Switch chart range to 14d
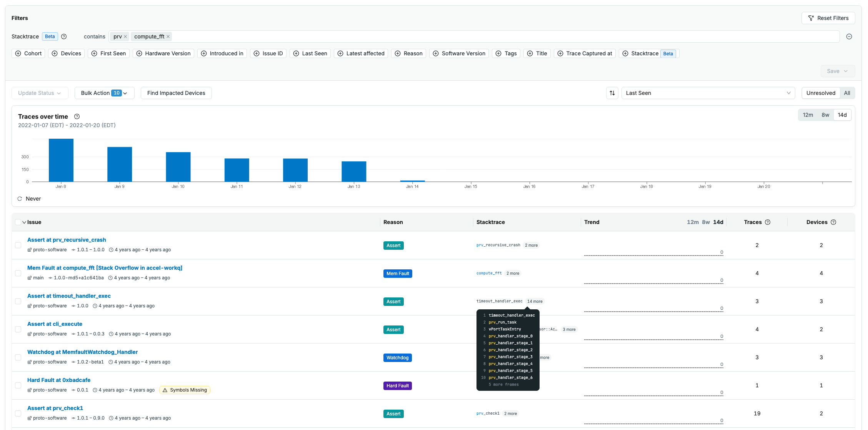 click(842, 115)
